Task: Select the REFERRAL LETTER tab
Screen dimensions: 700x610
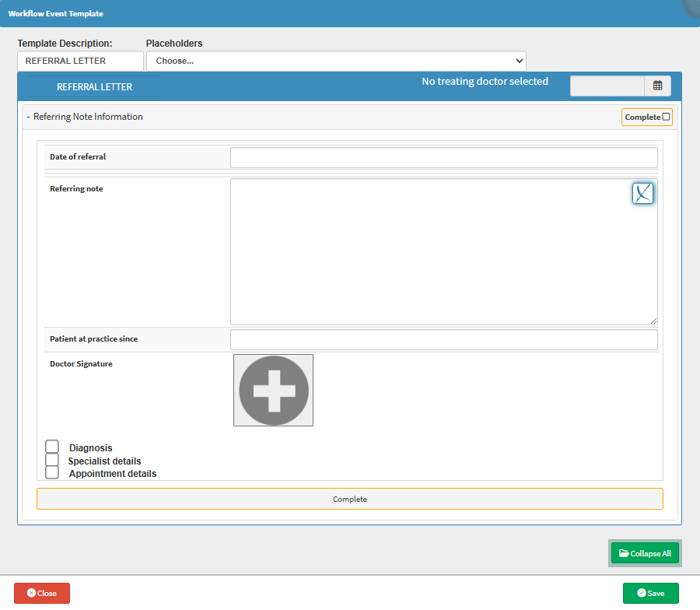Action: click(94, 87)
